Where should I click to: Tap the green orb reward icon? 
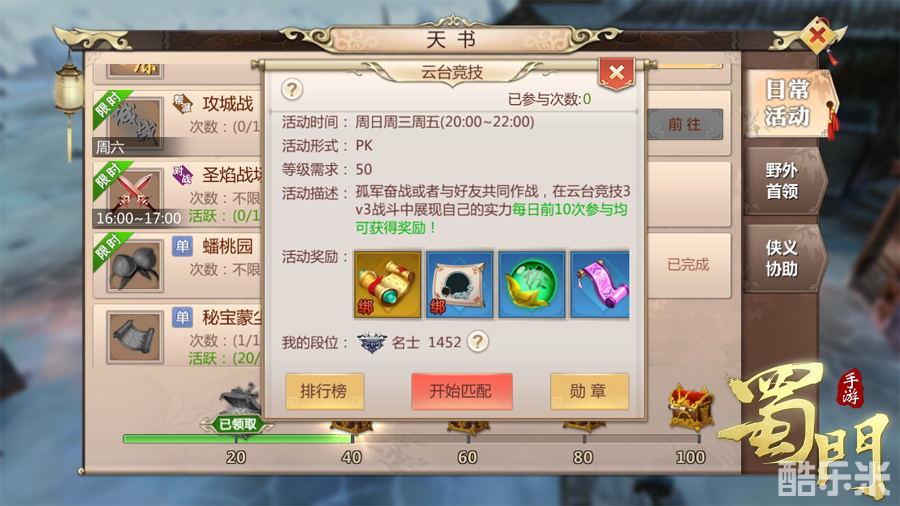[532, 284]
